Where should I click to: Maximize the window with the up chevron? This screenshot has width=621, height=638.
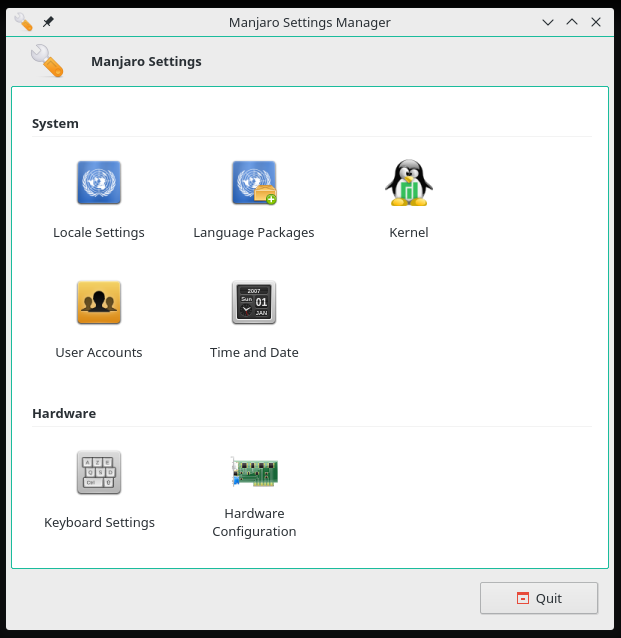coord(572,22)
